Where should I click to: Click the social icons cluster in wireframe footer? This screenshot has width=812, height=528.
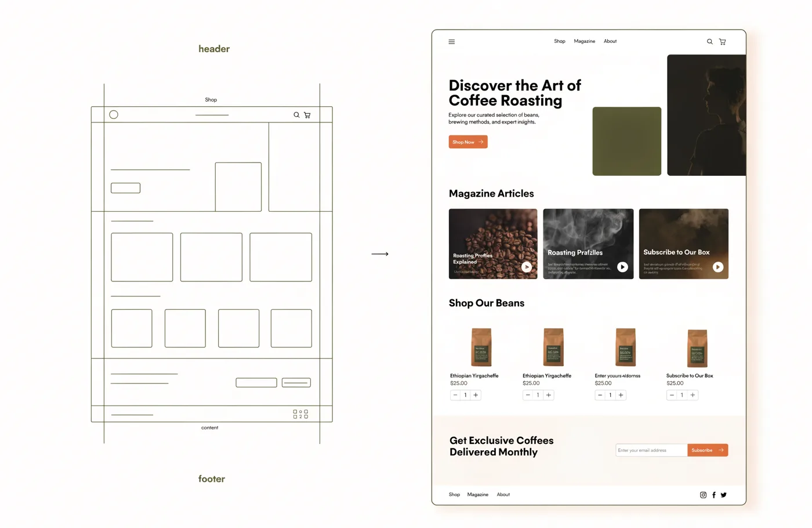(300, 414)
